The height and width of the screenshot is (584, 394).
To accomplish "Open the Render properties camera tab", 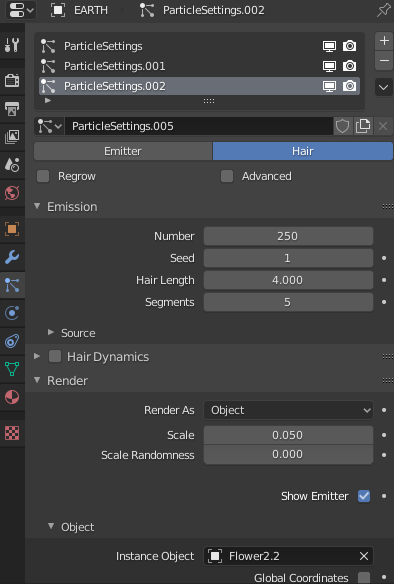I will (12, 80).
